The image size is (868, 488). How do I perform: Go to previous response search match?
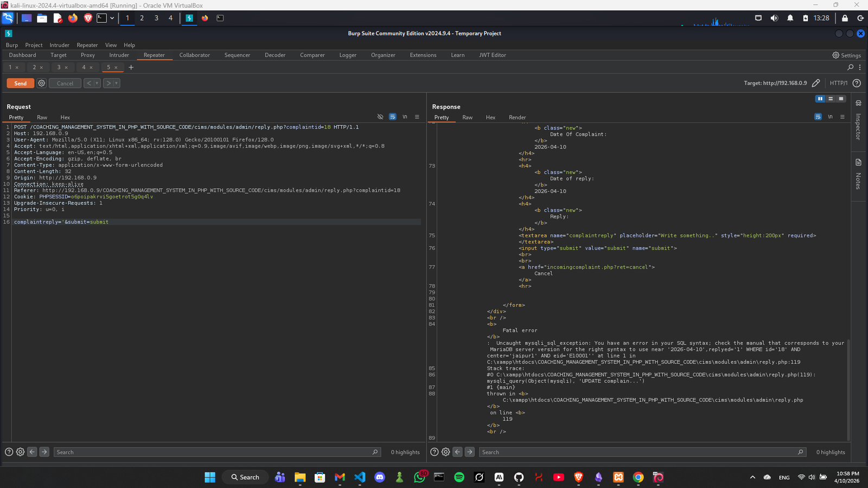pos(457,452)
